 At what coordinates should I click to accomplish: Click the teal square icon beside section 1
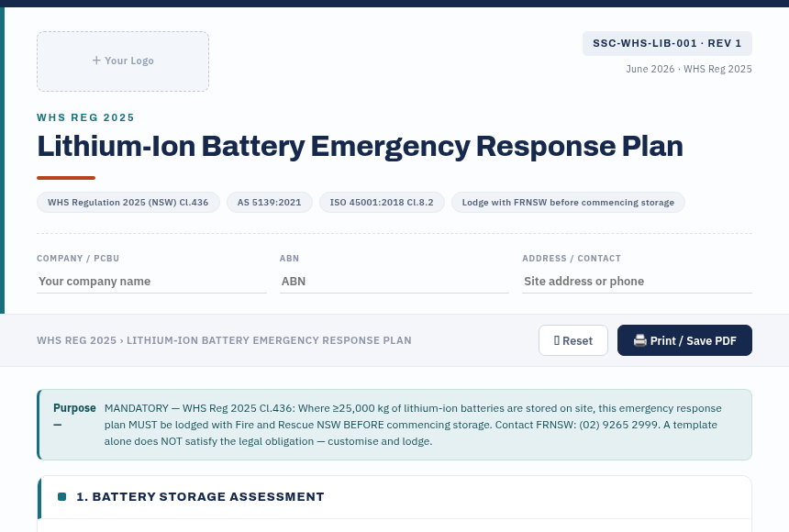click(61, 497)
